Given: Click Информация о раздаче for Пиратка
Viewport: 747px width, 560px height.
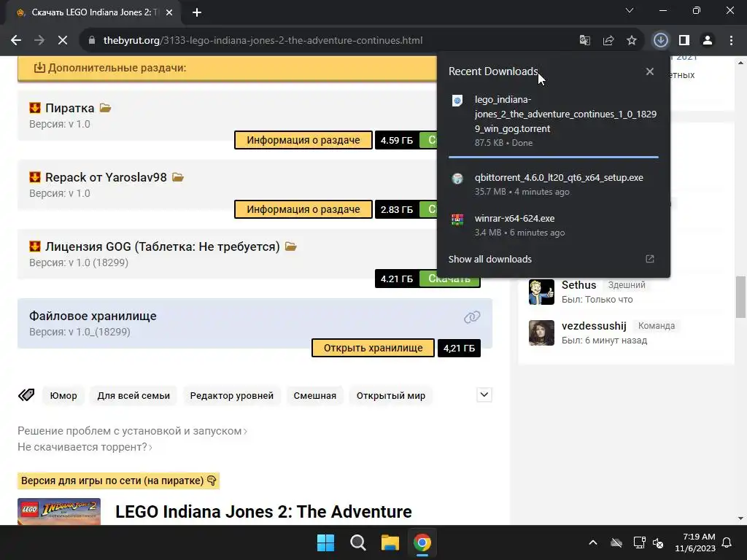Looking at the screenshot, I should coord(303,140).
